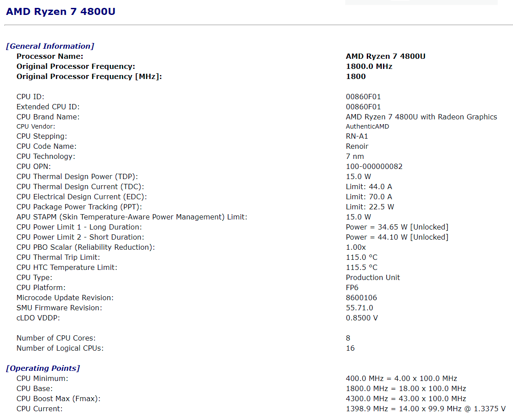Click the microcode revision value 8600106
Image resolution: width=513 pixels, height=420 pixels.
tap(361, 298)
